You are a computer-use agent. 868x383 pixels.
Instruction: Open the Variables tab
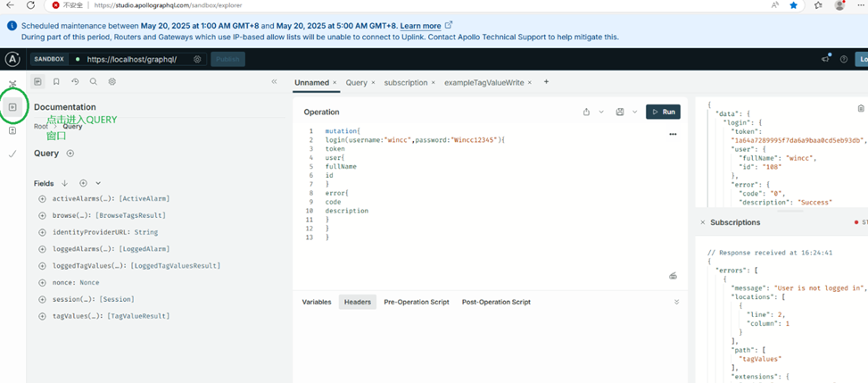[317, 302]
